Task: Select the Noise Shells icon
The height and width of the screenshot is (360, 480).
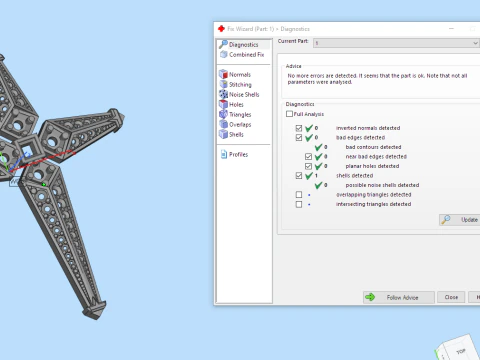Action: [x=223, y=94]
